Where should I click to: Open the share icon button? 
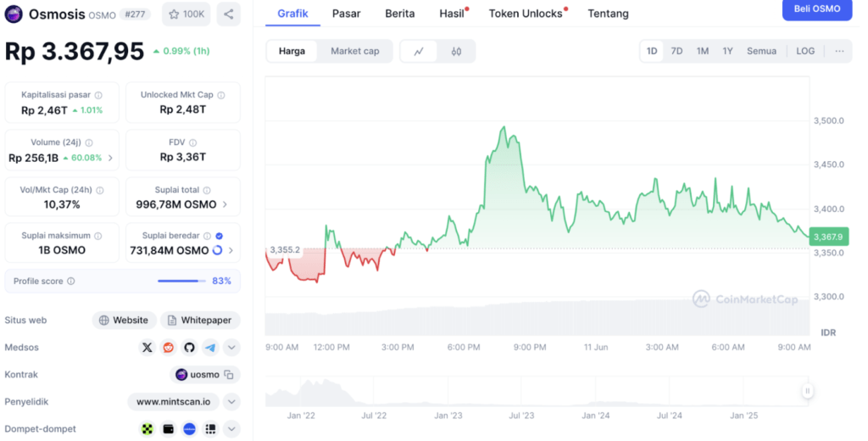(x=229, y=14)
